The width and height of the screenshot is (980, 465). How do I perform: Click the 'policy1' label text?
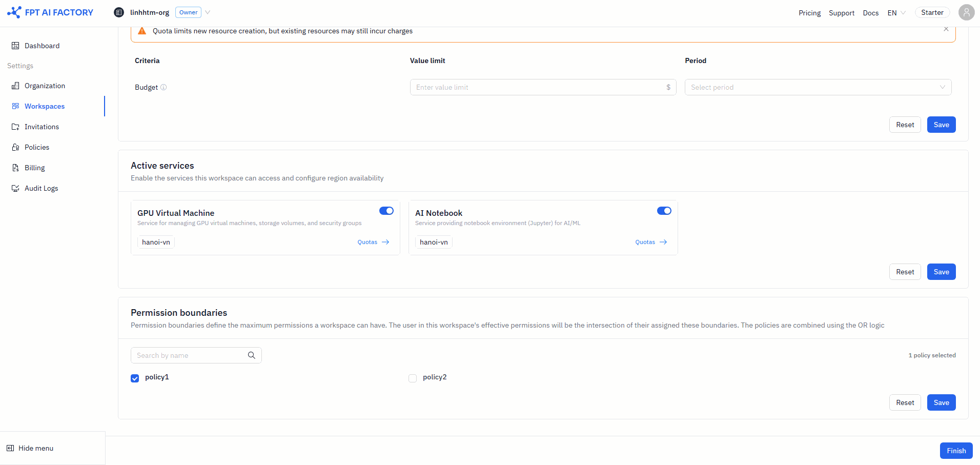click(157, 377)
